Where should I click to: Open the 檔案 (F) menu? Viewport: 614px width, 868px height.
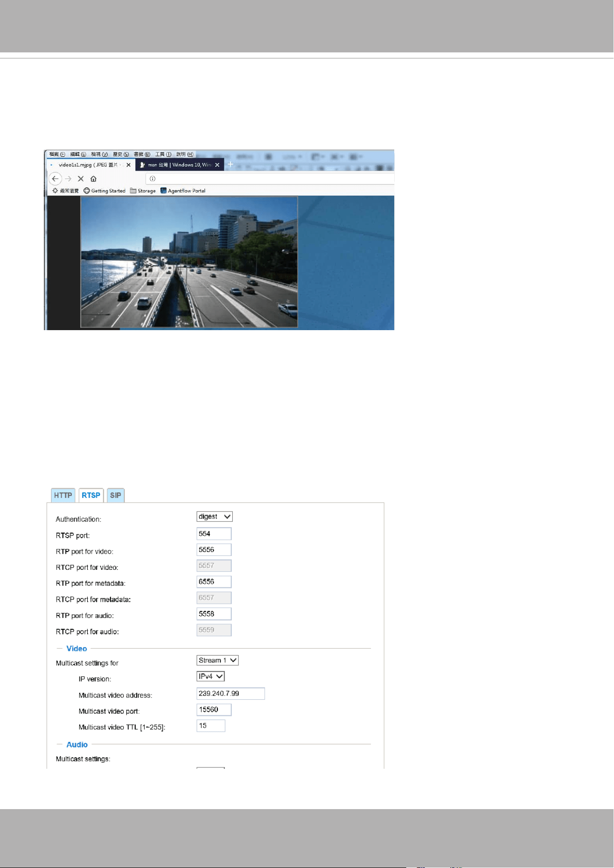click(x=57, y=154)
